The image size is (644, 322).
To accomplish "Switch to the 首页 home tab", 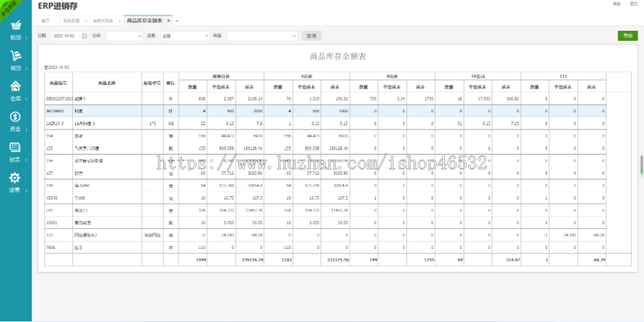I will pos(46,21).
